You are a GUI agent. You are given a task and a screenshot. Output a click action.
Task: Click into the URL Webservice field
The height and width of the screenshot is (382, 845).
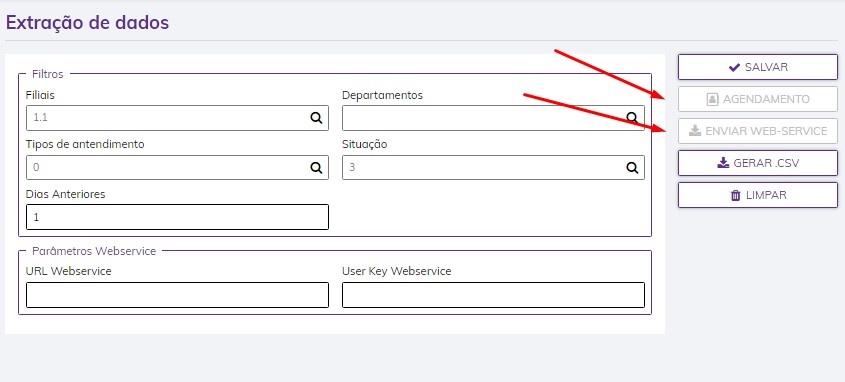click(x=177, y=295)
